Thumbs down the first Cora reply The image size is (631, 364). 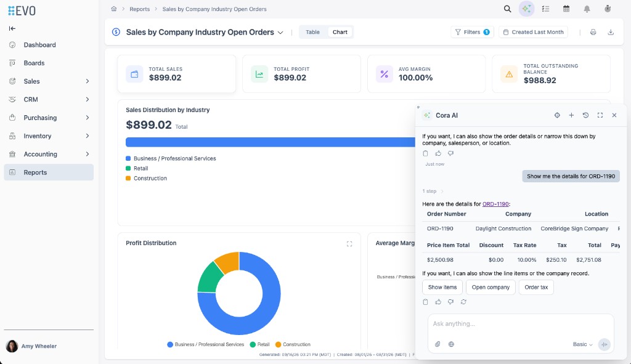(x=450, y=153)
